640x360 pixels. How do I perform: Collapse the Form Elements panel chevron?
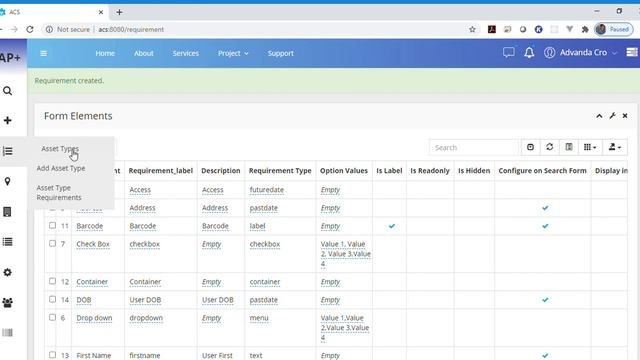[x=599, y=116]
